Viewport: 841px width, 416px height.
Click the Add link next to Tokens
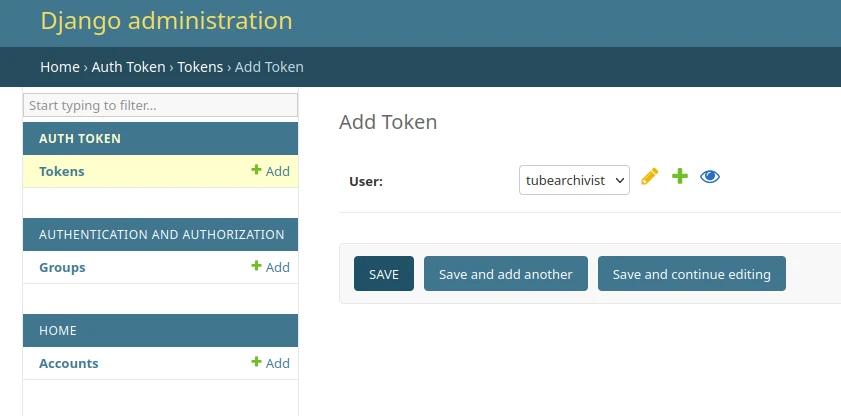point(270,171)
